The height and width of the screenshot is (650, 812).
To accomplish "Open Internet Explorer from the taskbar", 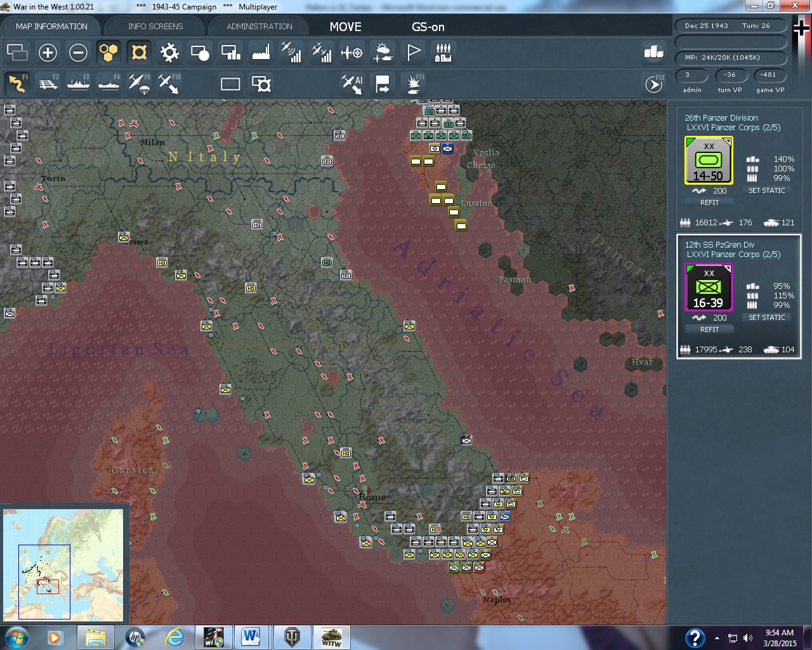I will [x=174, y=637].
